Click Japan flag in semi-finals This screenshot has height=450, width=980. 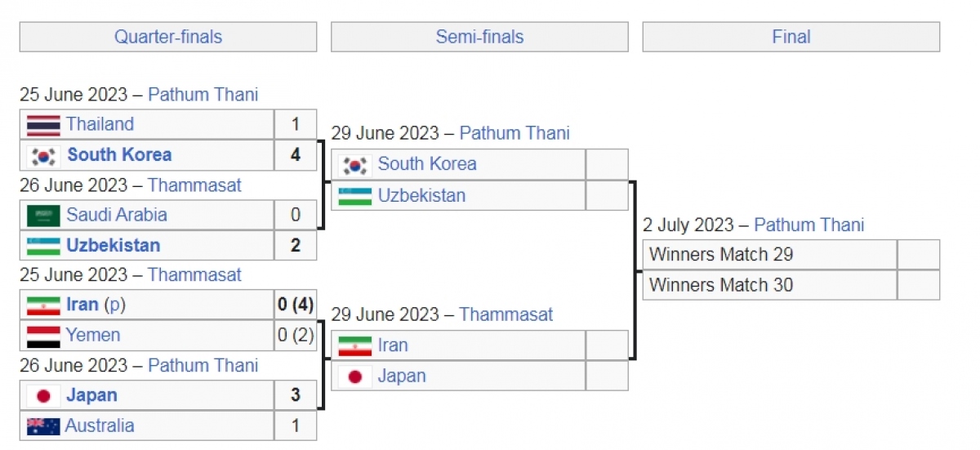tap(355, 376)
